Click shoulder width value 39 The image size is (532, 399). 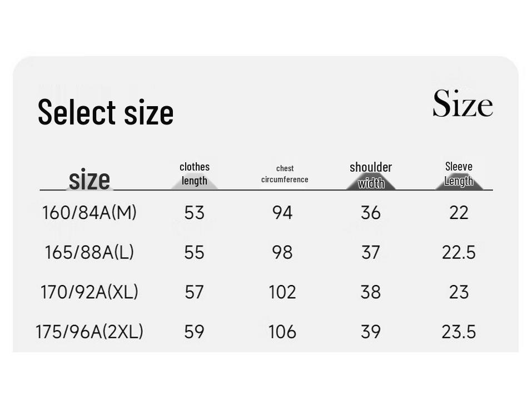pos(370,332)
